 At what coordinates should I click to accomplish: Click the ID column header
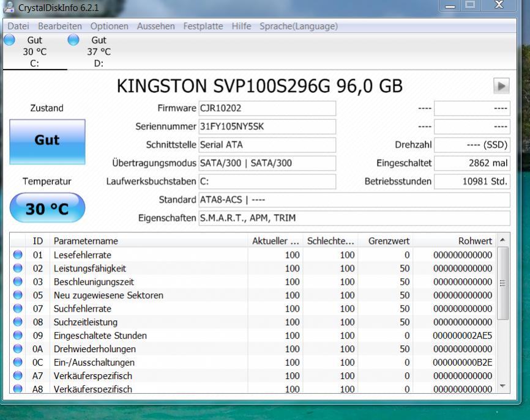pyautogui.click(x=37, y=241)
